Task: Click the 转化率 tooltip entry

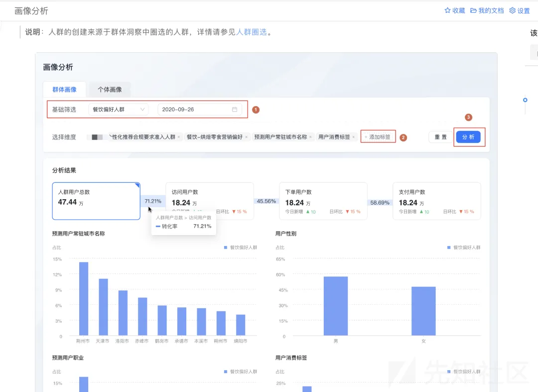Action: click(x=183, y=226)
